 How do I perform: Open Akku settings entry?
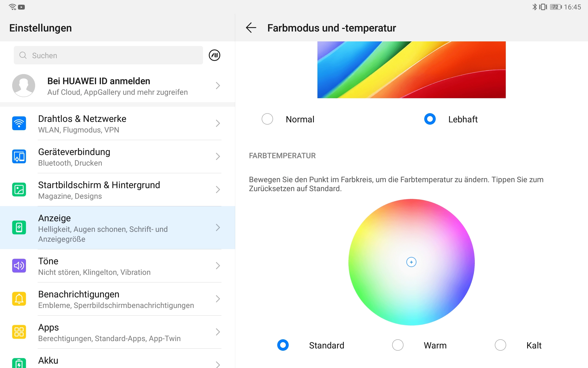point(117,359)
